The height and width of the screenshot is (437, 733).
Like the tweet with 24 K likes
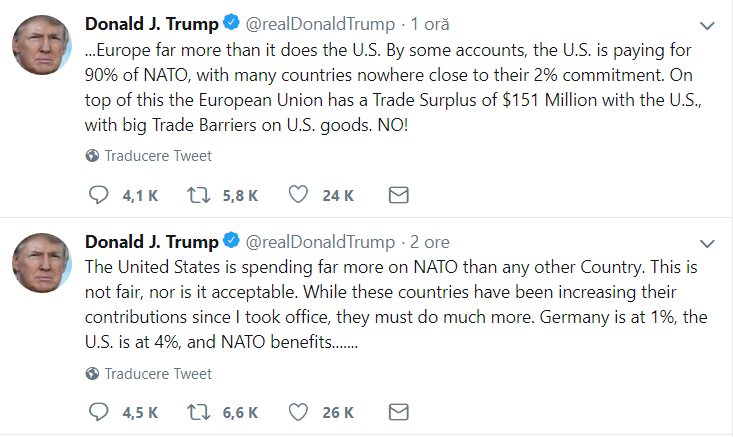(298, 195)
